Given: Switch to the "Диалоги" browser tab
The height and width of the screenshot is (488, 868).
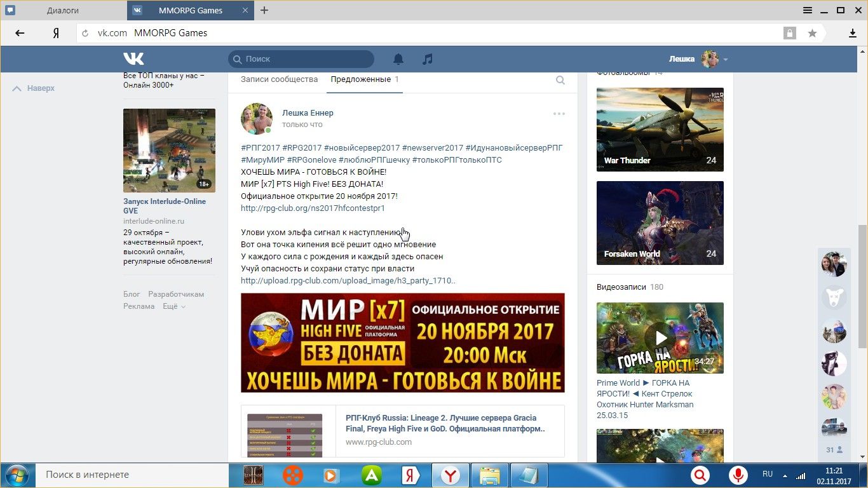Looking at the screenshot, I should click(x=64, y=10).
